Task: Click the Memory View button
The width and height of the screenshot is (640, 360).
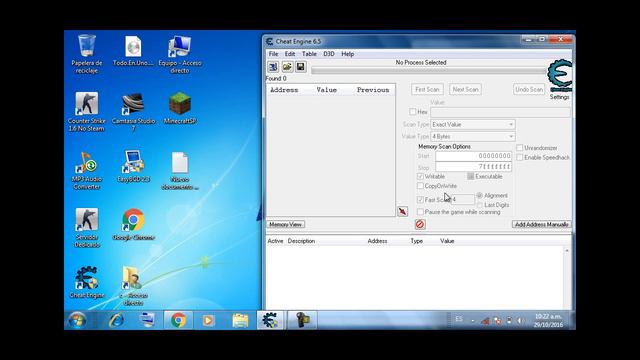Action: (286, 224)
